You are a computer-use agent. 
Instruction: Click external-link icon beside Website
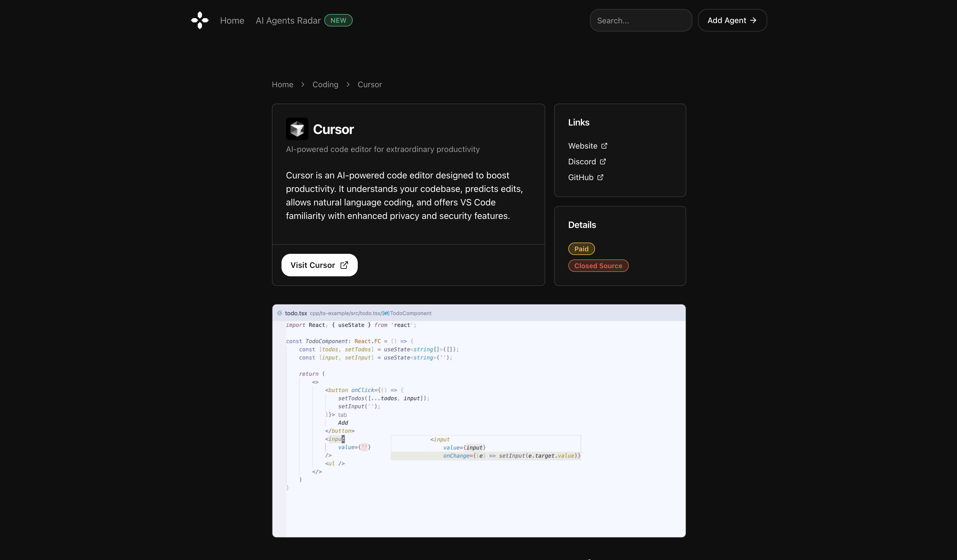pos(604,146)
